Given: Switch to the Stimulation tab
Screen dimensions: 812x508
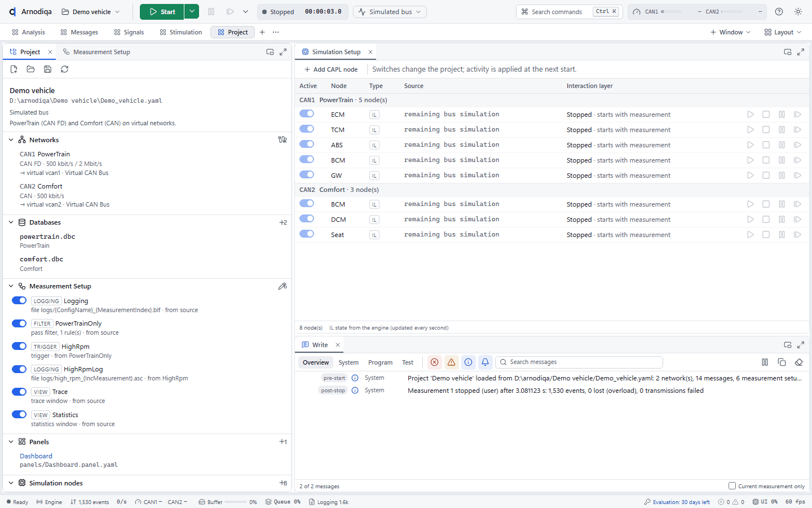Looking at the screenshot, I should (x=180, y=32).
